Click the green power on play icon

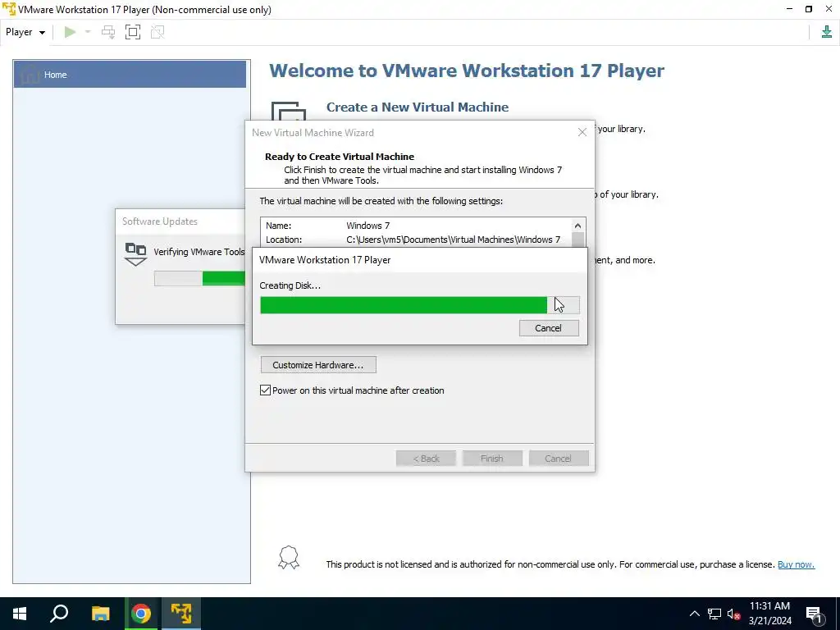point(70,32)
